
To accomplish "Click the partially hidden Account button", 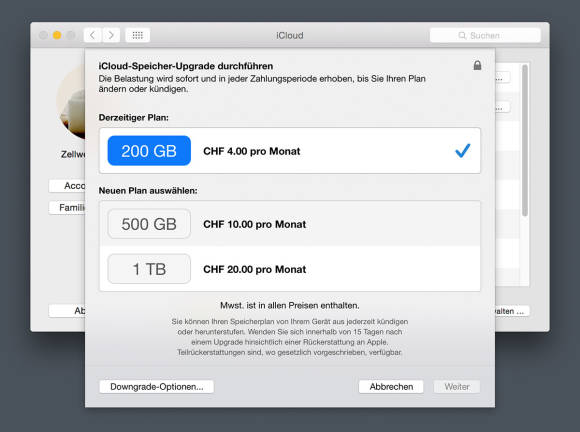I will pyautogui.click(x=67, y=186).
